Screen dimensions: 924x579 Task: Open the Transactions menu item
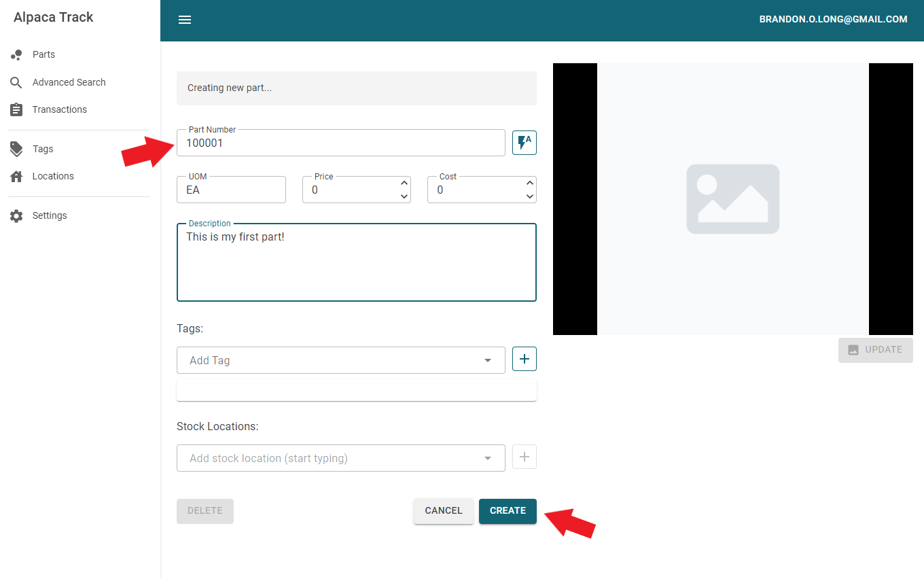60,109
